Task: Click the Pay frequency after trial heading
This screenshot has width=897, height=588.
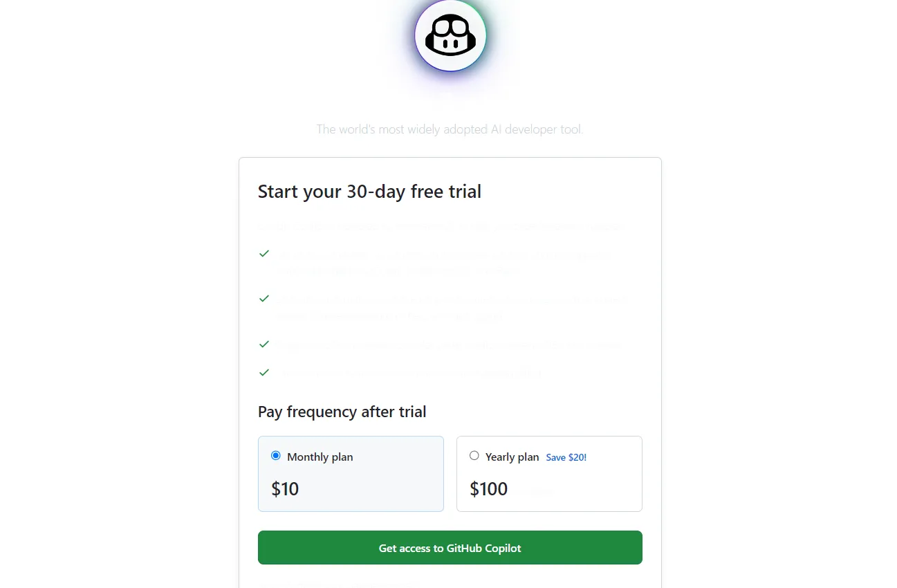Action: [x=342, y=412]
